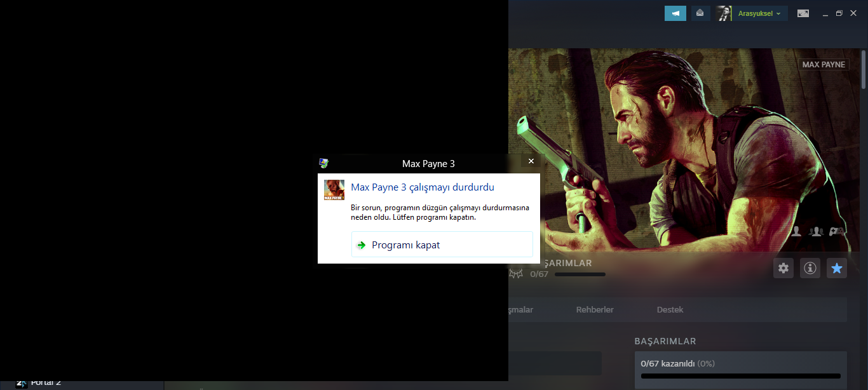Click the "Programı kapat" button
The width and height of the screenshot is (868, 390).
[442, 245]
